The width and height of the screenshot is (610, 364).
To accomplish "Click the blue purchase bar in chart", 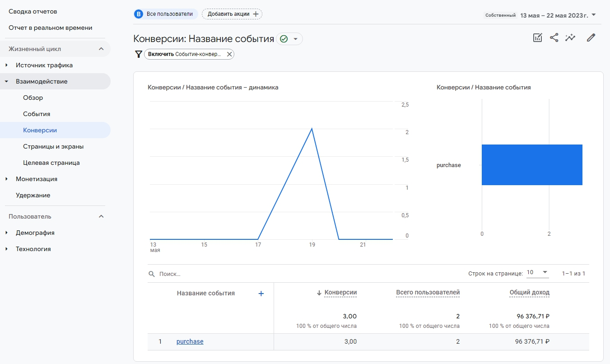I will [x=532, y=165].
